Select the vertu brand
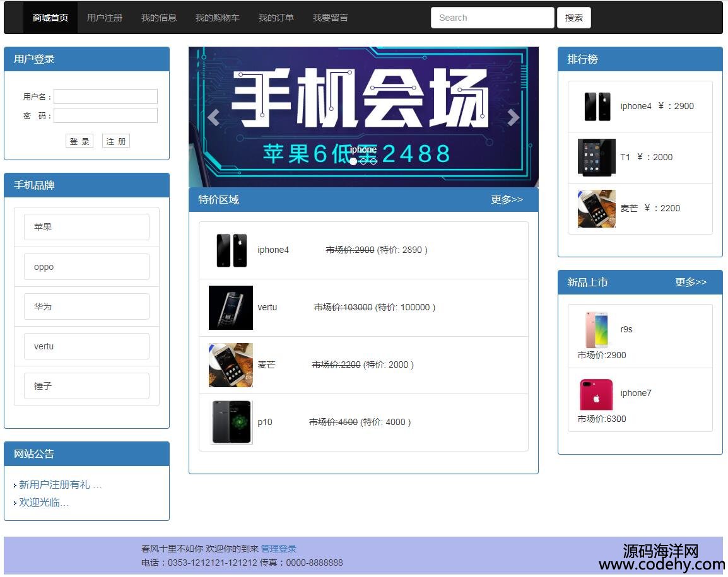Viewport: 728px width, 577px height. click(x=87, y=346)
